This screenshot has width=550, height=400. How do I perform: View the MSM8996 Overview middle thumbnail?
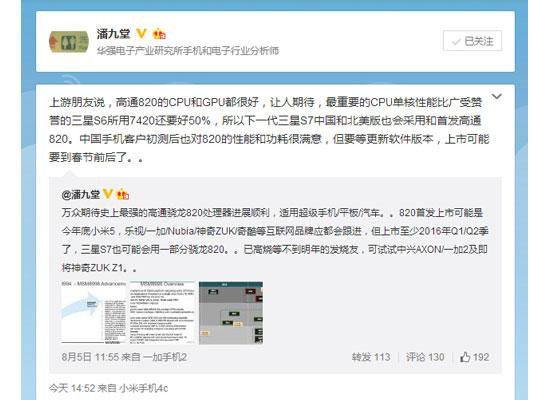point(162,312)
